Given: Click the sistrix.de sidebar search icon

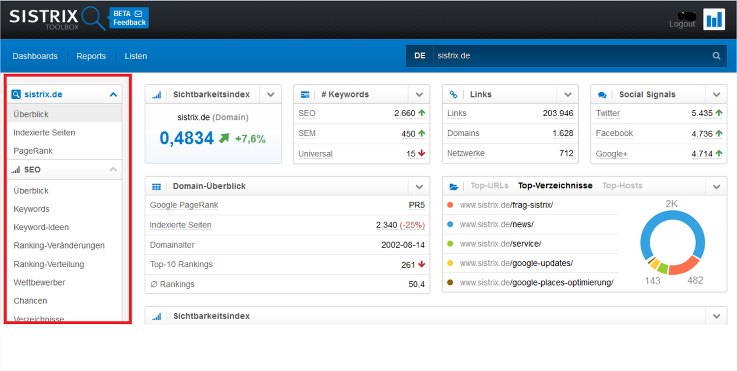Looking at the screenshot, I should pyautogui.click(x=16, y=94).
